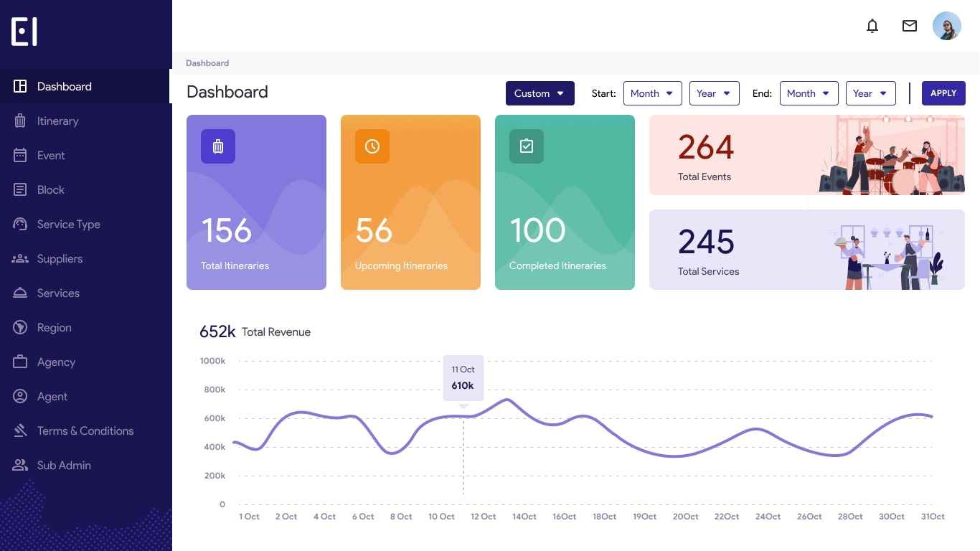
Task: Open the End Month dropdown
Action: click(809, 93)
